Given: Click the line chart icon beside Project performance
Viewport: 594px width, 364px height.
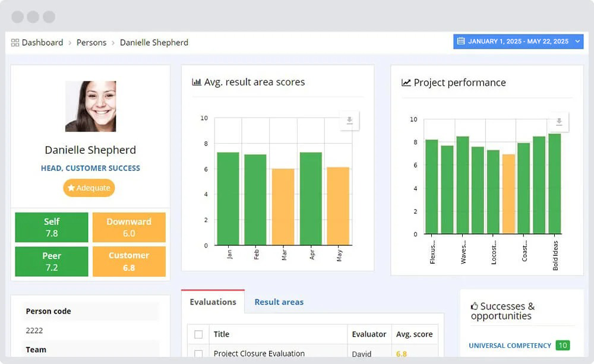Looking at the screenshot, I should point(406,83).
